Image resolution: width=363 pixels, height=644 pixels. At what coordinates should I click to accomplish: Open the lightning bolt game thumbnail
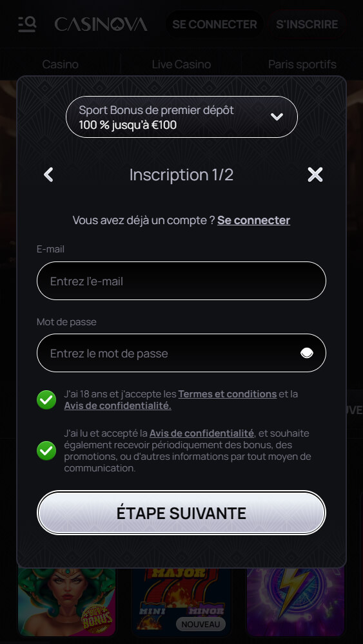click(x=295, y=601)
